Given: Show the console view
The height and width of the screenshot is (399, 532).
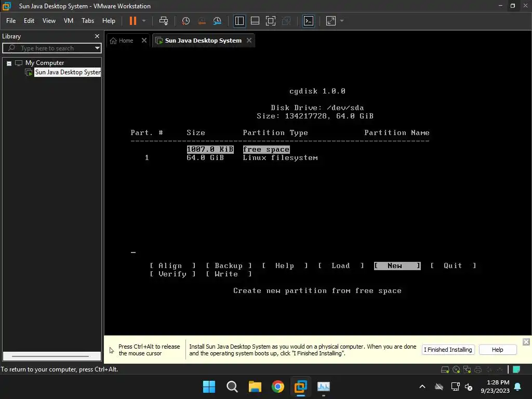Looking at the screenshot, I should coord(309,21).
